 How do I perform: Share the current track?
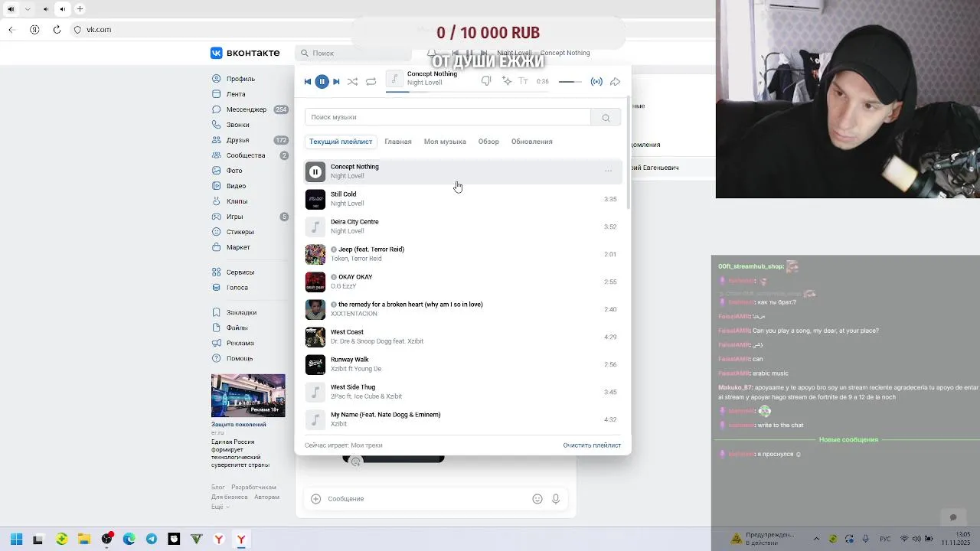tap(615, 82)
